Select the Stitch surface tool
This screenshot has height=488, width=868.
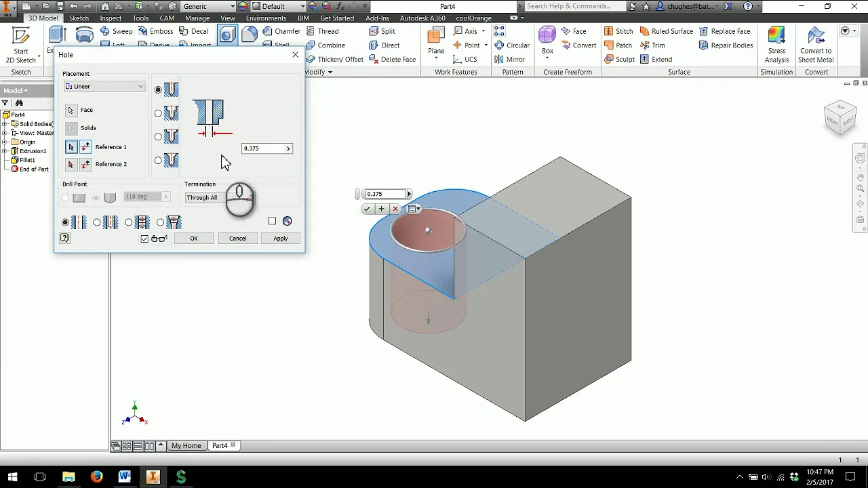click(x=618, y=31)
